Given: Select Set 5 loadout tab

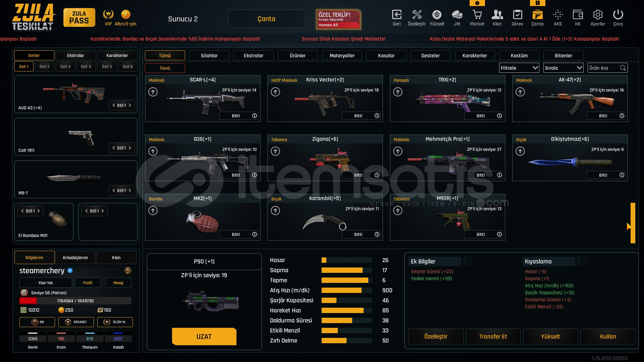Looking at the screenshot, I should click(x=107, y=67).
